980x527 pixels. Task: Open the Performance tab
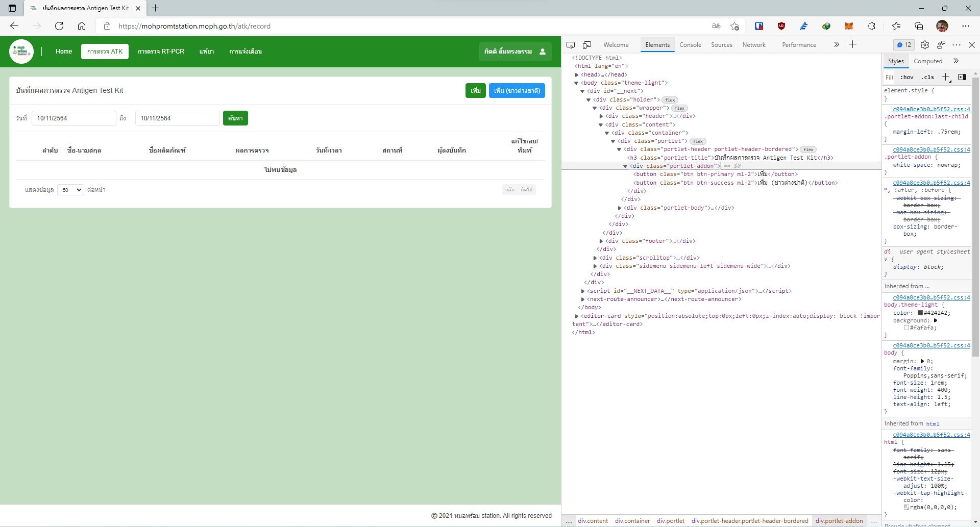799,45
